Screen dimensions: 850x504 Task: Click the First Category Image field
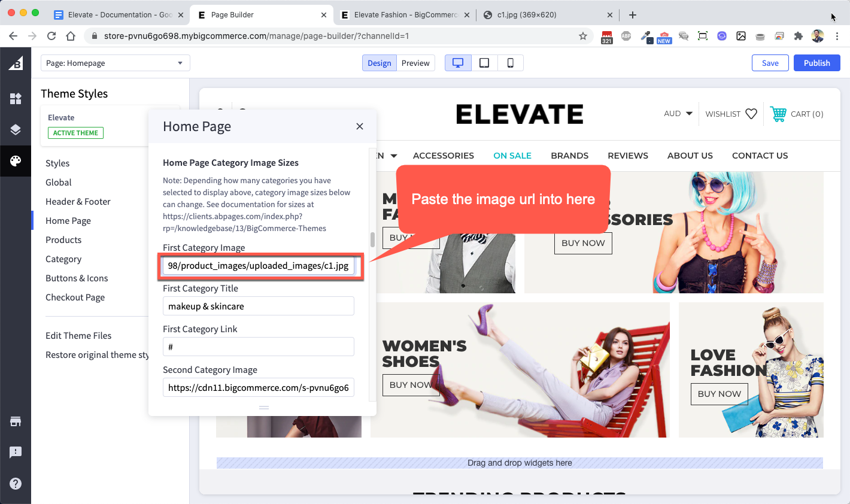pos(259,266)
